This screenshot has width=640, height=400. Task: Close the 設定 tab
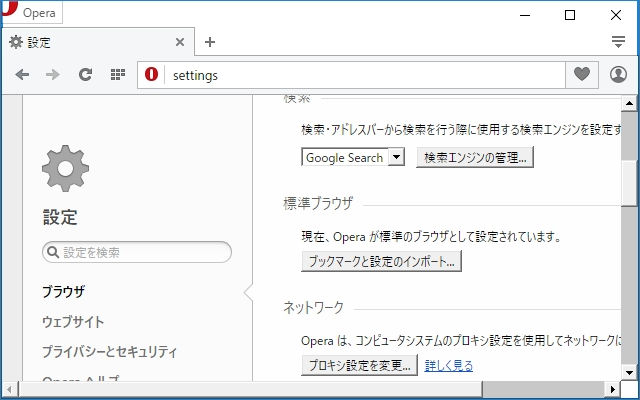[180, 42]
